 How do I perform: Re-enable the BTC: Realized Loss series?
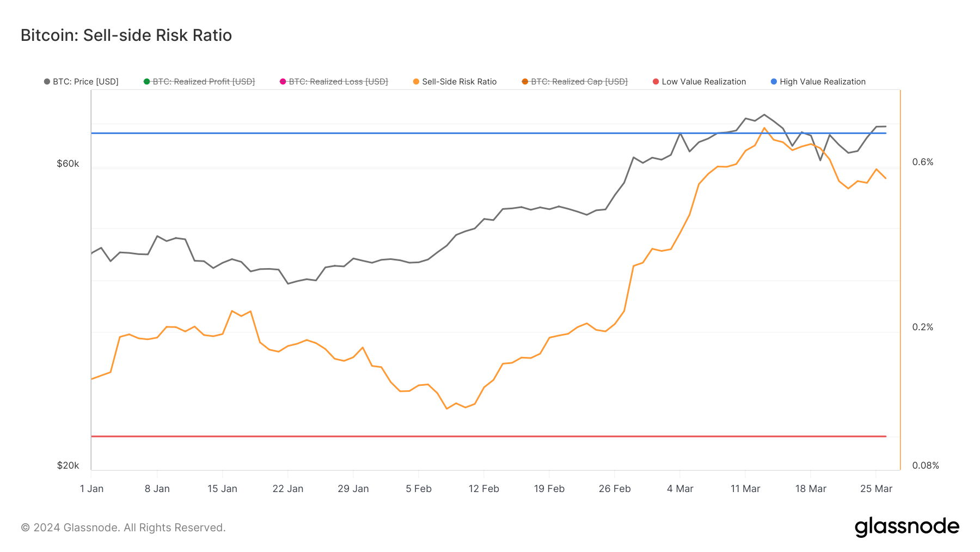click(x=338, y=81)
